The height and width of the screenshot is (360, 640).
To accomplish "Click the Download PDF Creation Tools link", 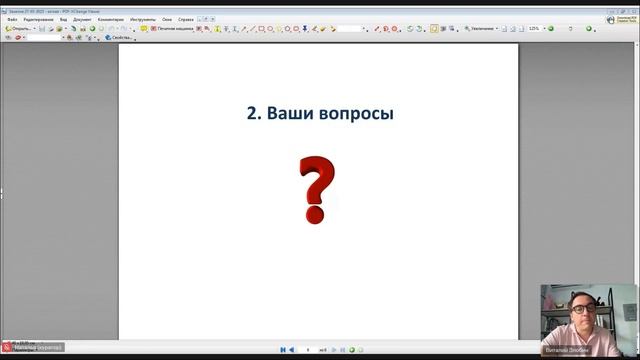I will pyautogui.click(x=621, y=20).
